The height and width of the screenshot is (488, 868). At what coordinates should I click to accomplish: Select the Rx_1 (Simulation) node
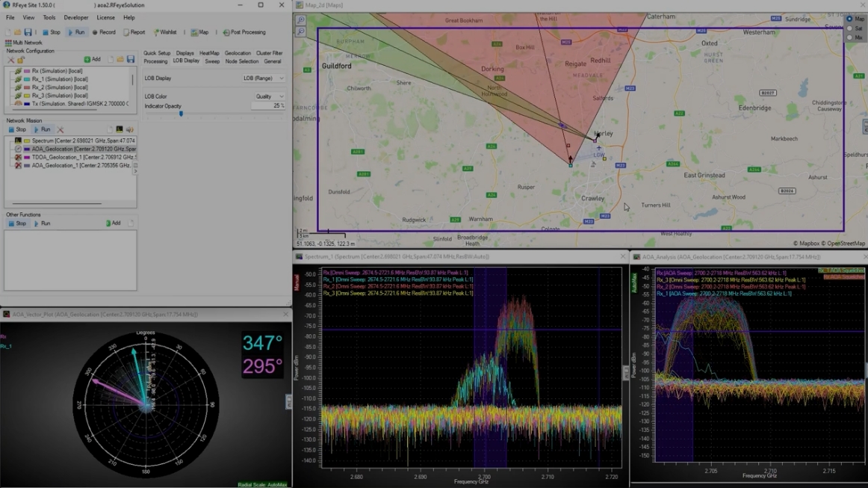click(x=60, y=79)
